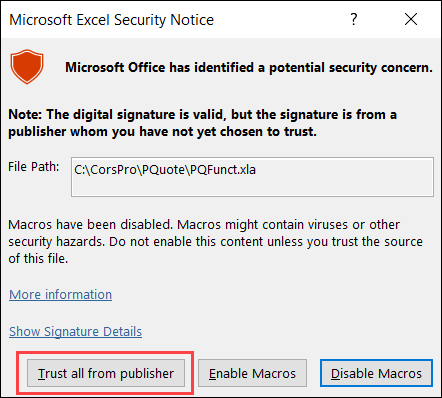Open the More information link
This screenshot has height=398, width=442.
60,295
